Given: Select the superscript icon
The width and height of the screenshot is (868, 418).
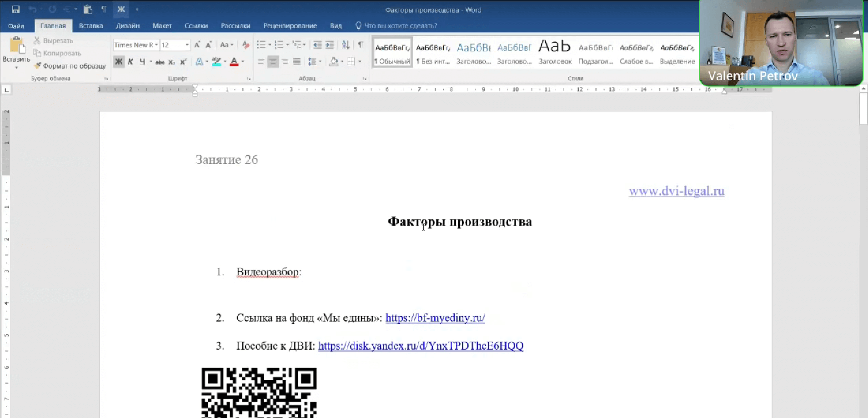Looking at the screenshot, I should [183, 61].
